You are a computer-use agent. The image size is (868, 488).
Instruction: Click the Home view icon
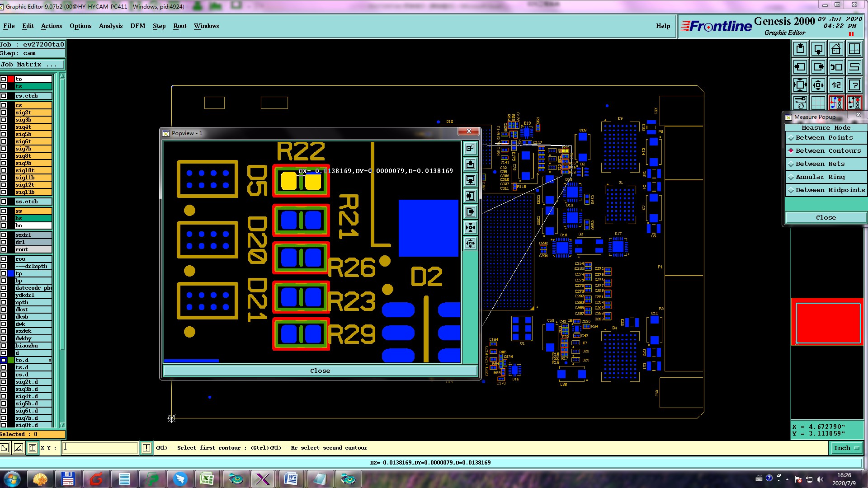(836, 49)
